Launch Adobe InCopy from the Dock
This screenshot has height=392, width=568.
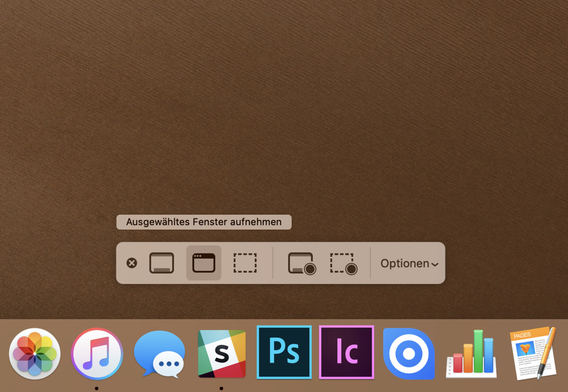[x=347, y=352]
